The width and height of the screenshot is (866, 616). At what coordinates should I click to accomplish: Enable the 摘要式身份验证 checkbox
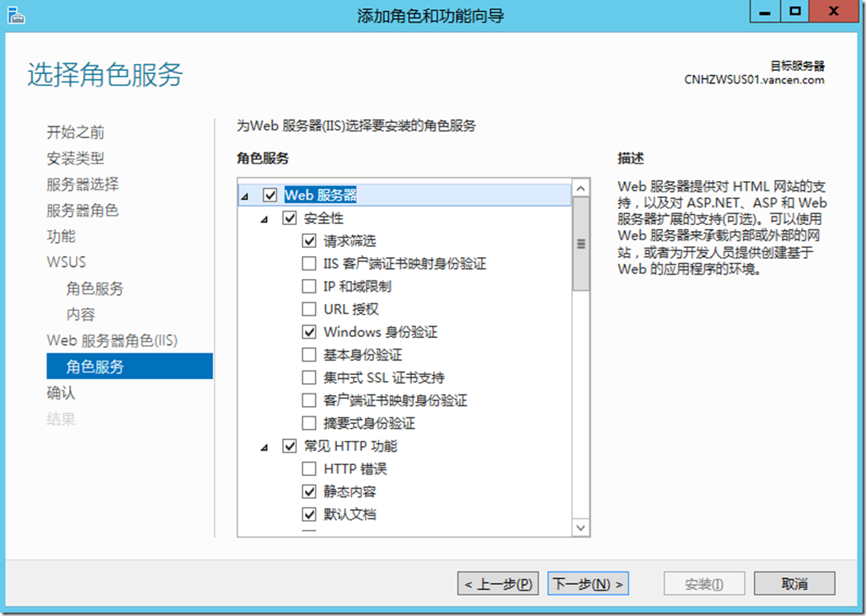309,423
